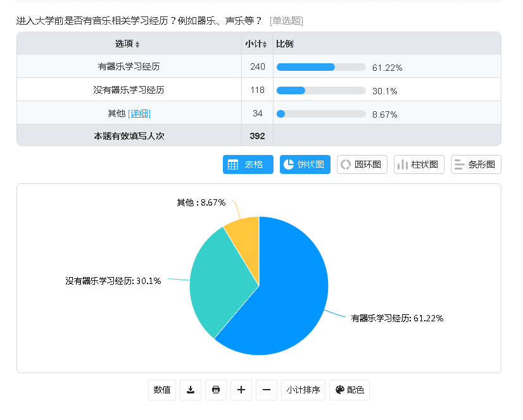Click the 30.1% progress bar
This screenshot has width=523, height=420.
pyautogui.click(x=321, y=90)
